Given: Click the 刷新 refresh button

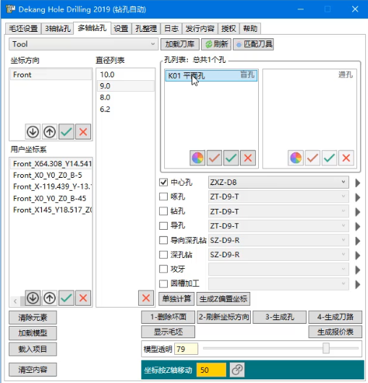Looking at the screenshot, I should [x=216, y=44].
